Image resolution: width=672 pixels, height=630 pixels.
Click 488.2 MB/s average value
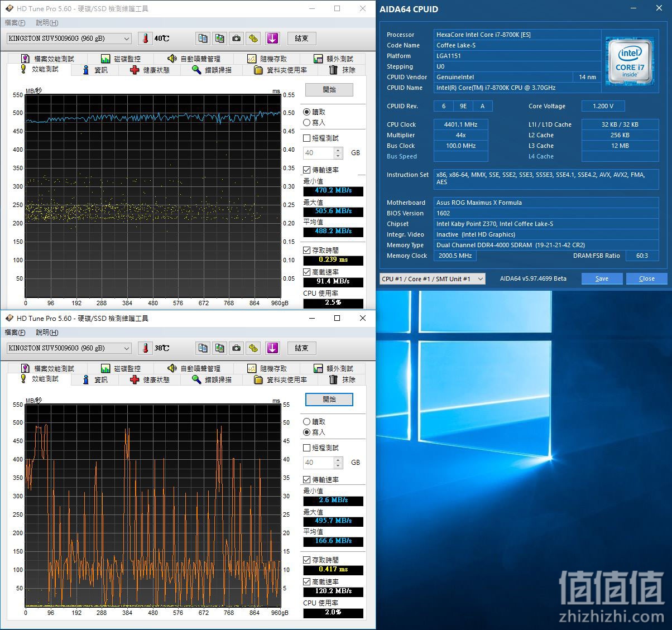[333, 231]
